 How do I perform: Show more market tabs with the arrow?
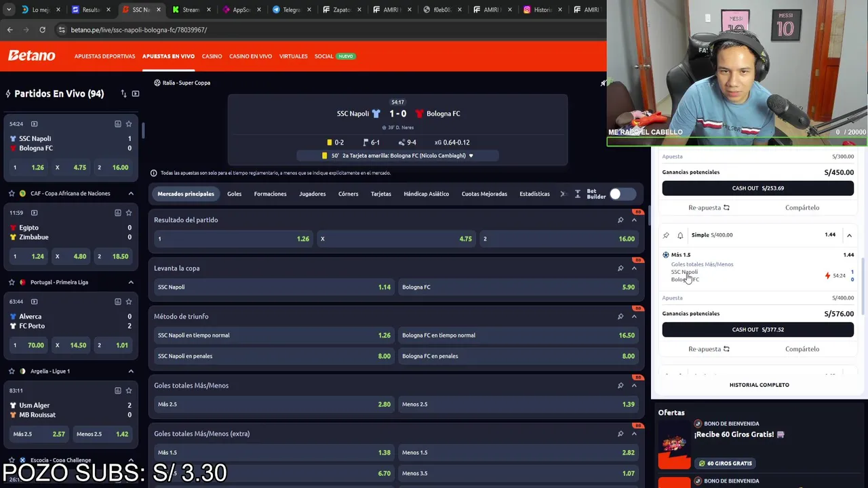(x=562, y=194)
